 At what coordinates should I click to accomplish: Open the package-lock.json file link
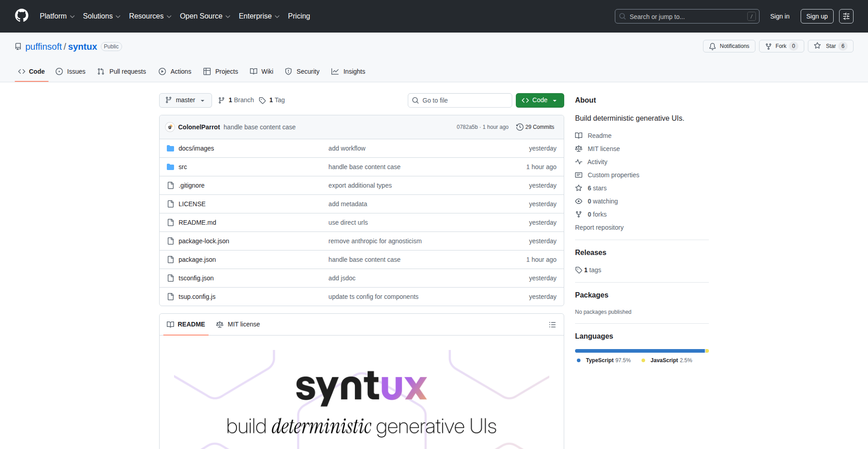pos(203,241)
